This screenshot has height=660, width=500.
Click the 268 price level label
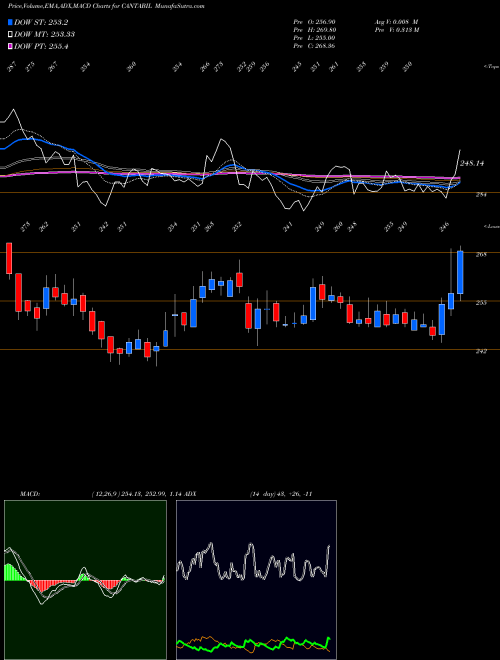tap(481, 255)
